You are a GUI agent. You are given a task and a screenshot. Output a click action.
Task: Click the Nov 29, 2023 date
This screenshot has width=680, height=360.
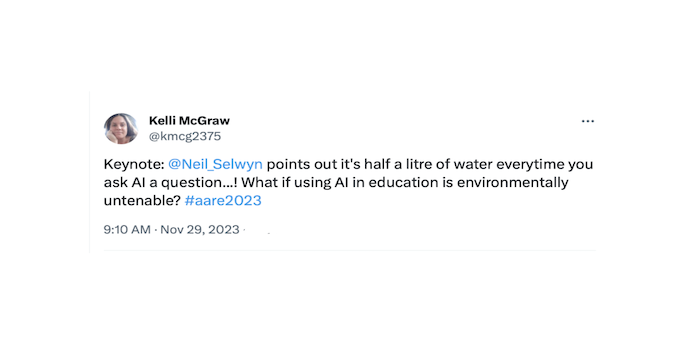(x=200, y=229)
